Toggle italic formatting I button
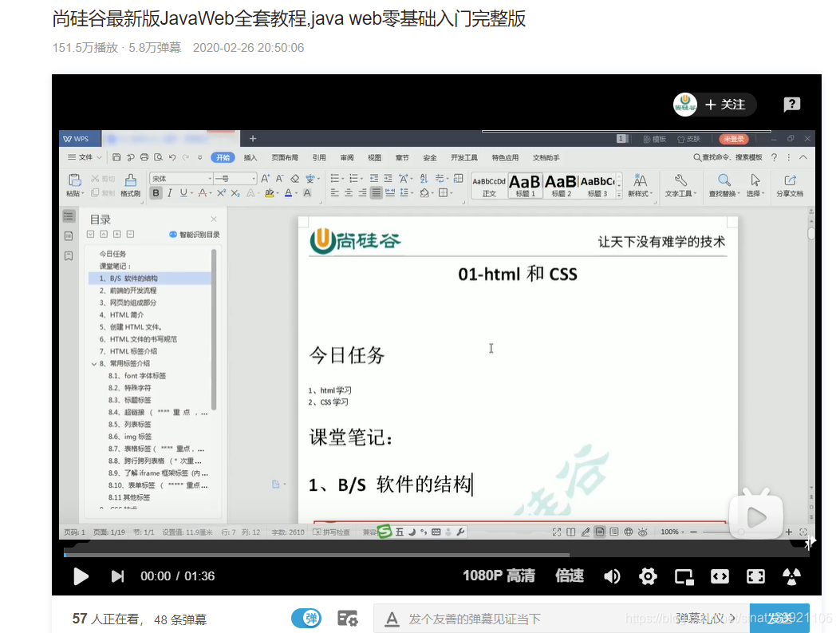 pos(170,193)
